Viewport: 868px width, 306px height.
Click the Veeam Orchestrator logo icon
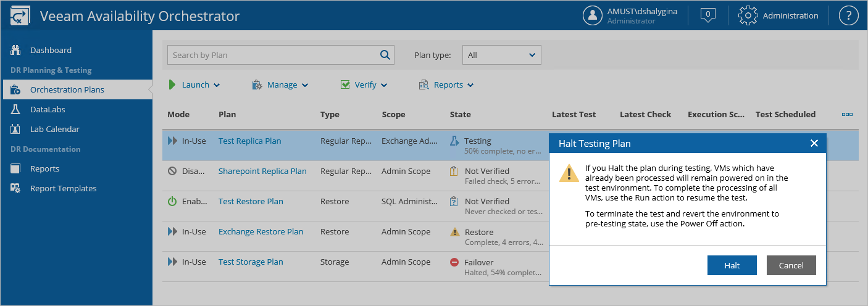[x=20, y=16]
